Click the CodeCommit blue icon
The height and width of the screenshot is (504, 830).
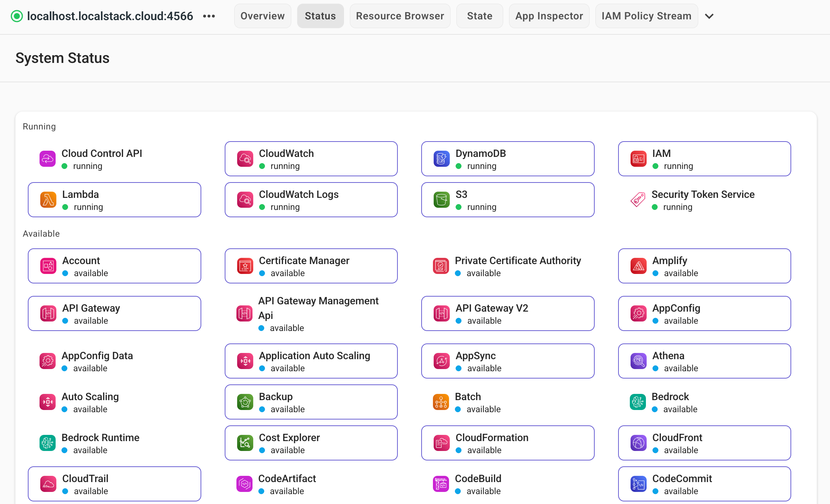(639, 484)
